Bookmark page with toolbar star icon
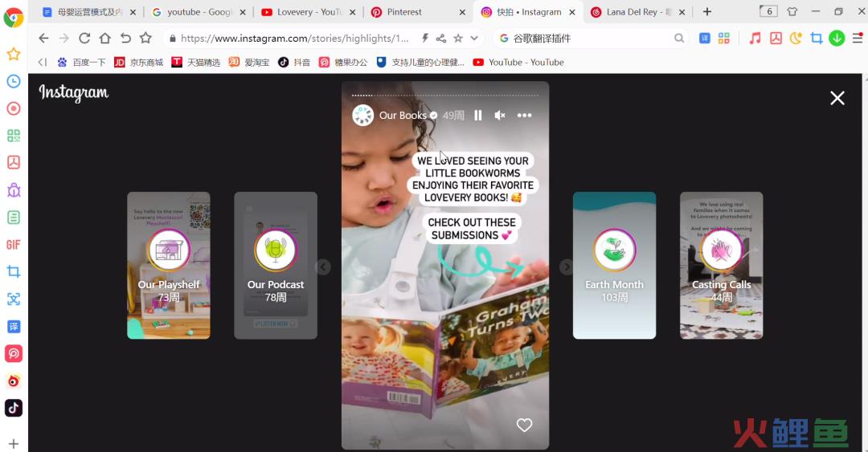The height and width of the screenshot is (452, 868). 145,38
